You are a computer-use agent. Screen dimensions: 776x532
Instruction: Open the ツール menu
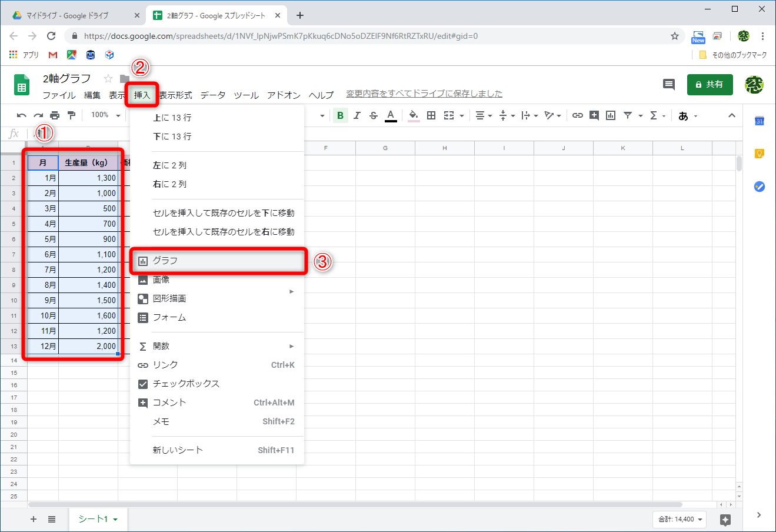click(246, 95)
